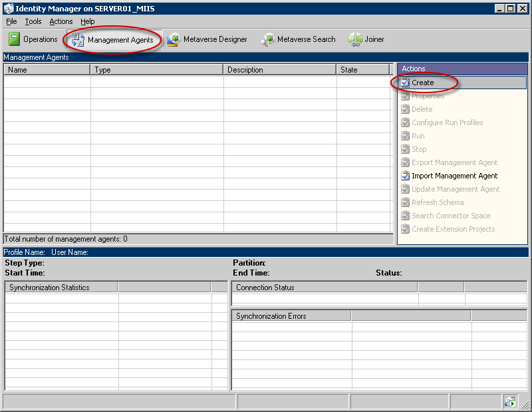This screenshot has height=412, width=532.
Task: Open the Actions menu
Action: pyautogui.click(x=61, y=21)
